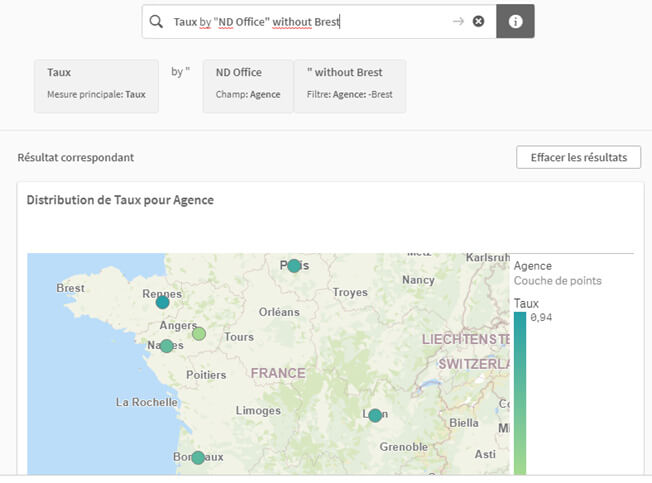Click 'Champ: Agence' subtitle
This screenshot has width=652, height=483.
(248, 95)
